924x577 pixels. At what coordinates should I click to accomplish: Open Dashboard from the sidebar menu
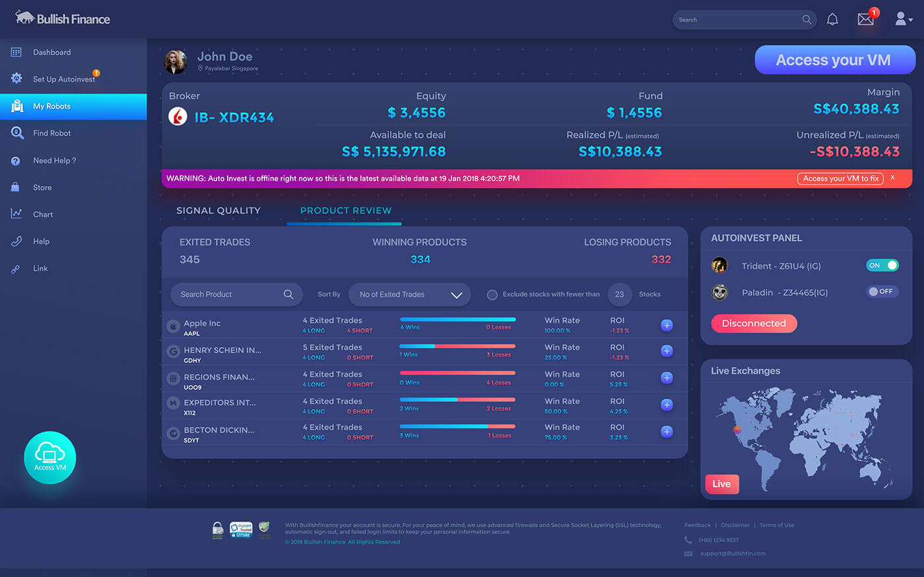[51, 52]
